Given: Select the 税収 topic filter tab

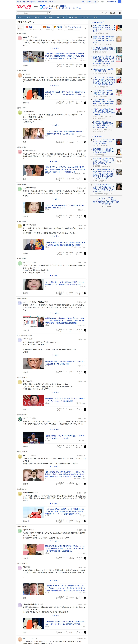Looking at the screenshot, I should coord(33,28).
